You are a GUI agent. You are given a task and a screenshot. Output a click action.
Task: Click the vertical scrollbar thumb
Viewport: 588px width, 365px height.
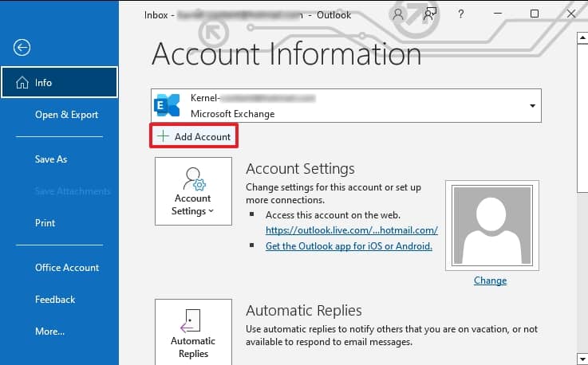[582, 118]
